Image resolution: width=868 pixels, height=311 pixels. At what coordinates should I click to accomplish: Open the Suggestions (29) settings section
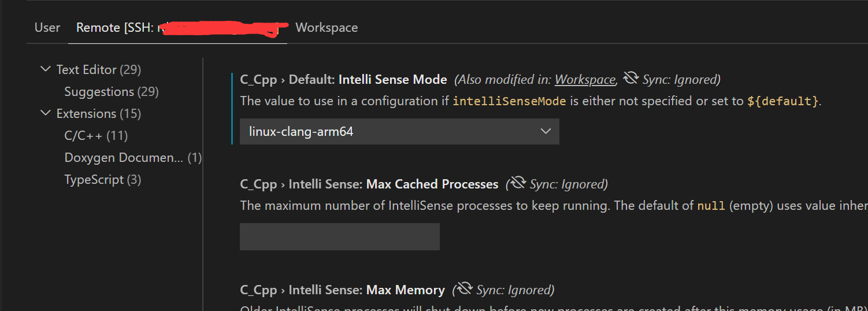(111, 91)
